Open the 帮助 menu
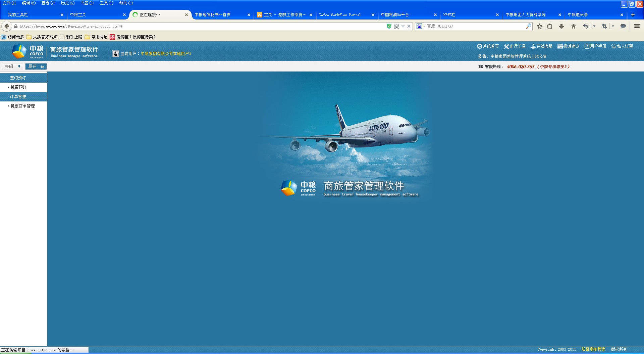The width and height of the screenshot is (644, 354). point(126,3)
